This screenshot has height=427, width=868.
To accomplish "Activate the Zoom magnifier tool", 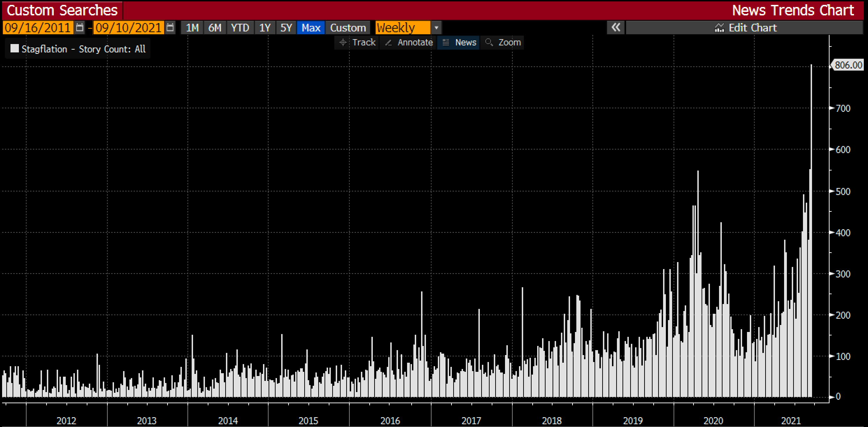I will point(503,43).
